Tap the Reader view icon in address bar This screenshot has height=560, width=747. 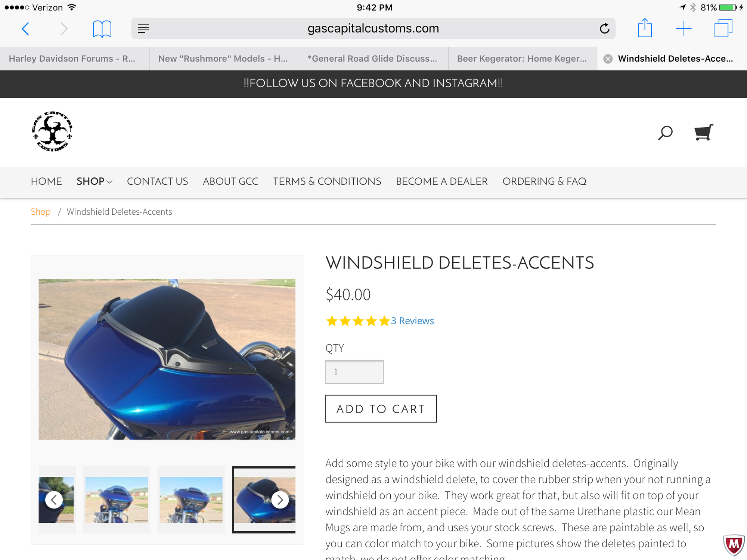point(143,28)
